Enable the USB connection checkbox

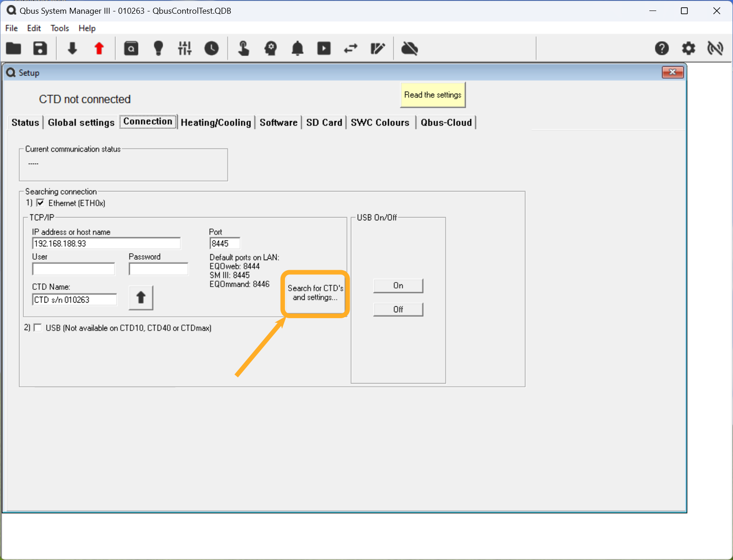click(x=37, y=328)
